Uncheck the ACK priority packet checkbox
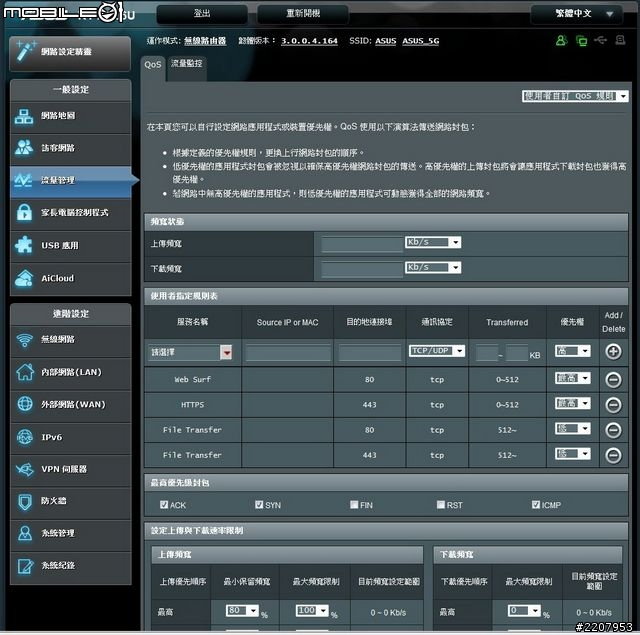Viewport: 640px width, 635px height. [x=161, y=505]
